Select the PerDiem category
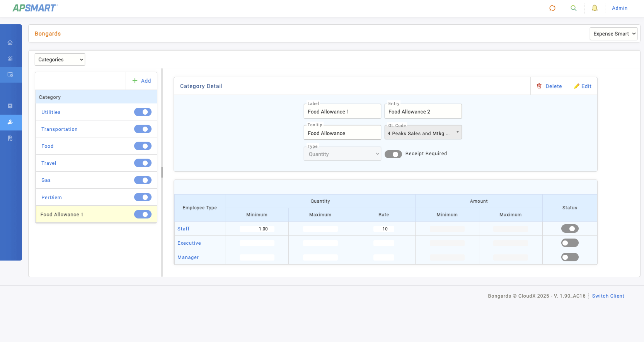 51,197
